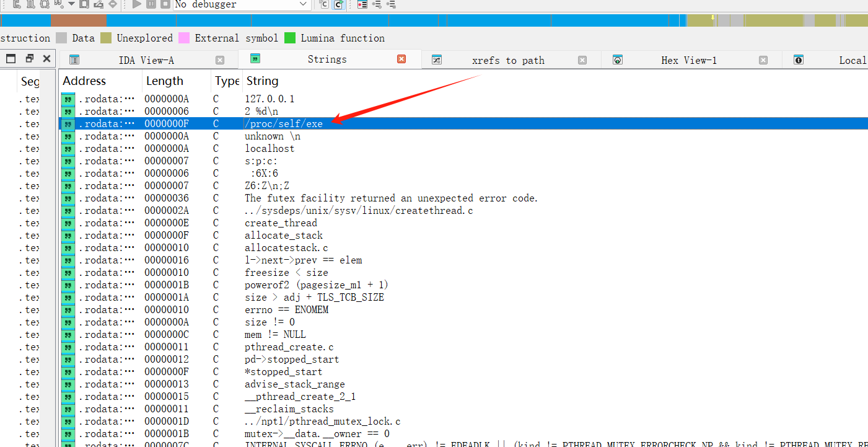The height and width of the screenshot is (447, 868).
Task: Maximize the left docked panel
Action: [11, 59]
